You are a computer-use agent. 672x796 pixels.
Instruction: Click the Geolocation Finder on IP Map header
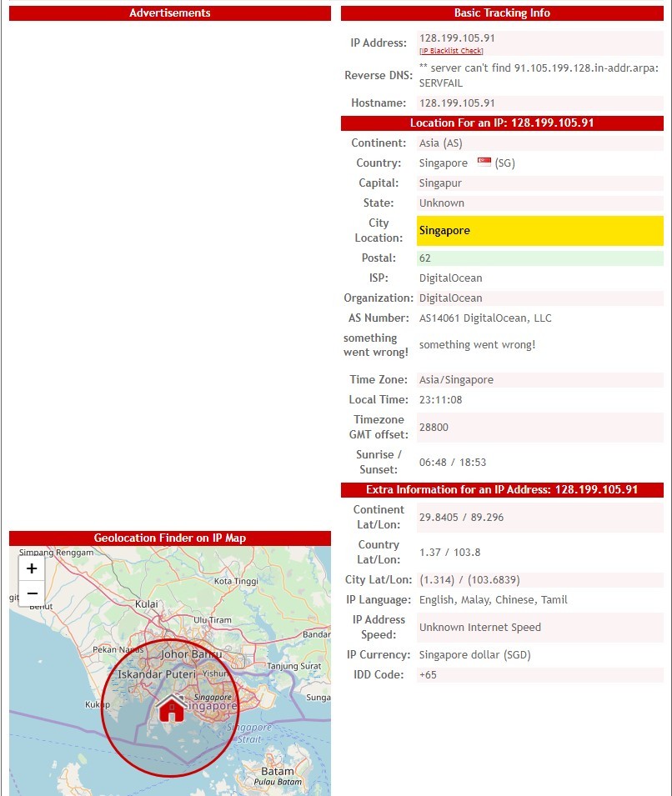170,538
